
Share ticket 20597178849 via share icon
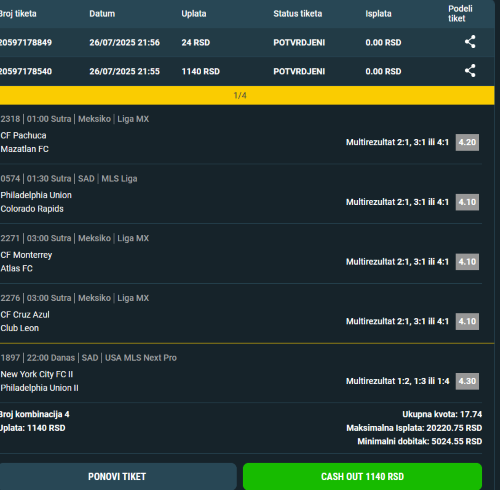(x=470, y=42)
